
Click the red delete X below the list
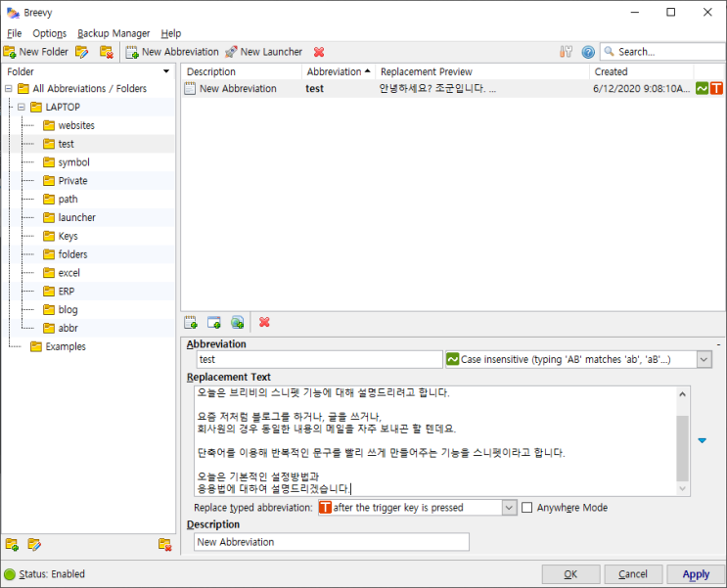click(x=264, y=322)
